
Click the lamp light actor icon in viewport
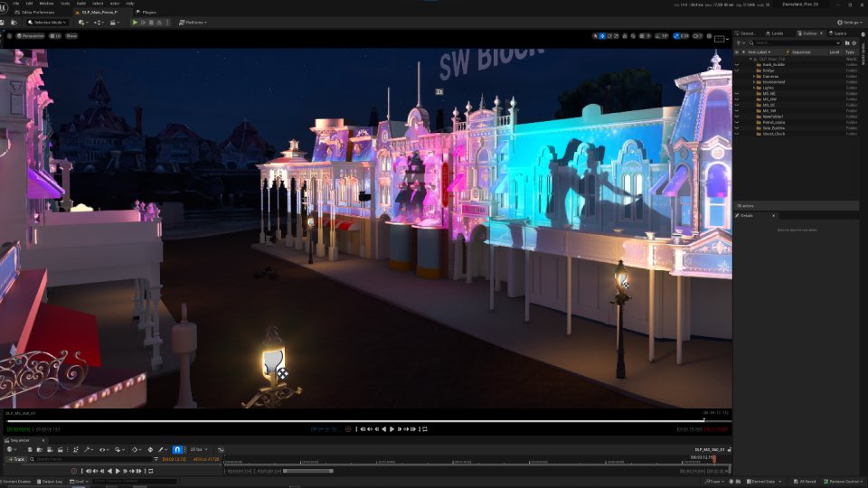click(x=282, y=374)
